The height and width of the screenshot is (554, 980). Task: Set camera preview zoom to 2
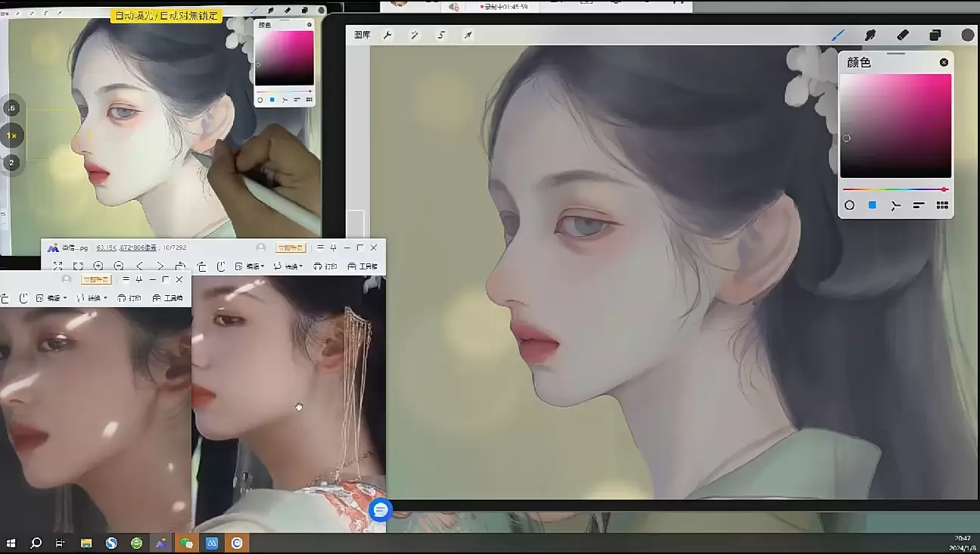click(11, 162)
